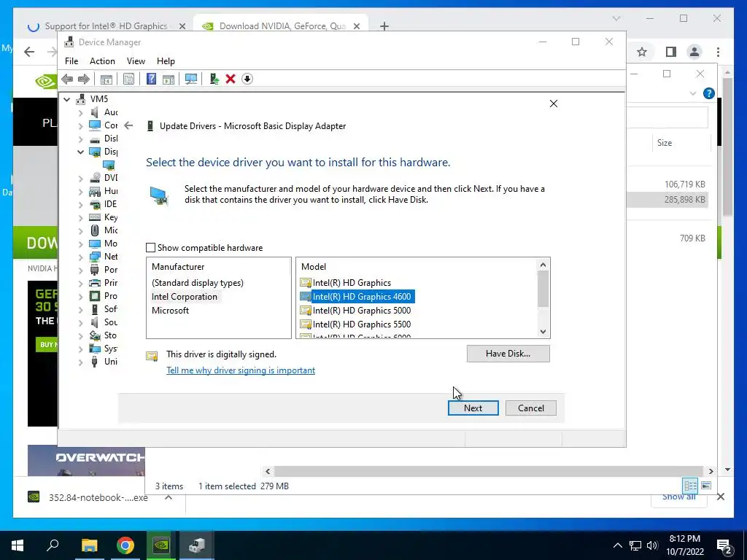Open a new Chrome tab with plus
The image size is (747, 560).
click(384, 26)
